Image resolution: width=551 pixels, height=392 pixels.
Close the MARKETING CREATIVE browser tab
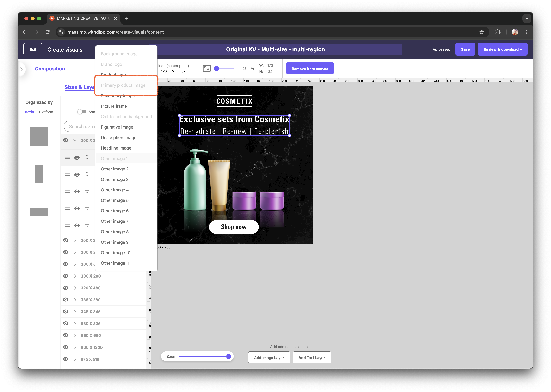point(115,19)
